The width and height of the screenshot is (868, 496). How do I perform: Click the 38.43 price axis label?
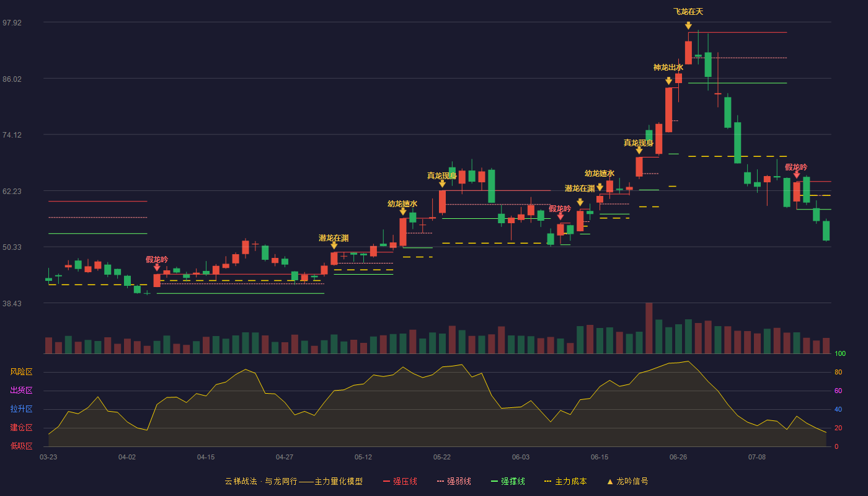coord(12,304)
